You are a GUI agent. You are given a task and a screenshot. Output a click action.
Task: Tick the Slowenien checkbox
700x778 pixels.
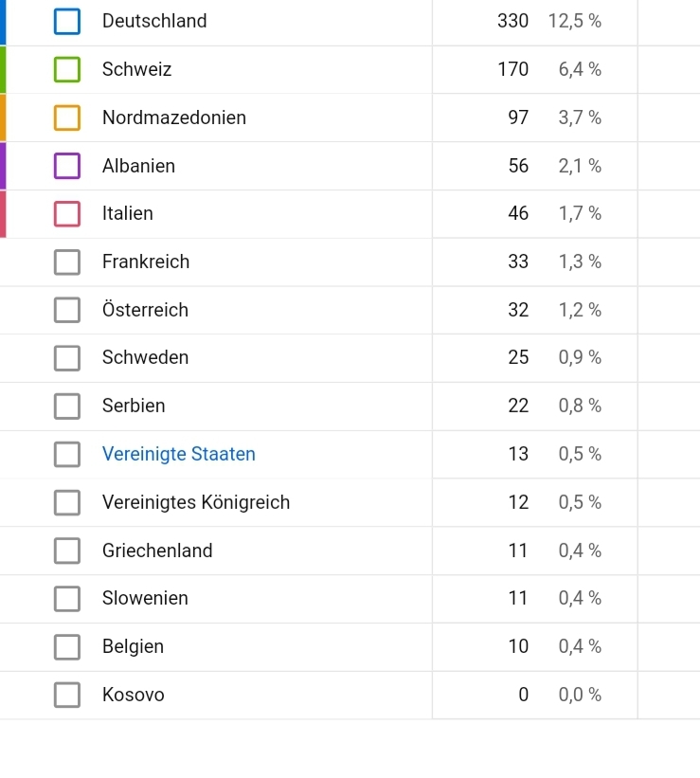tap(67, 599)
